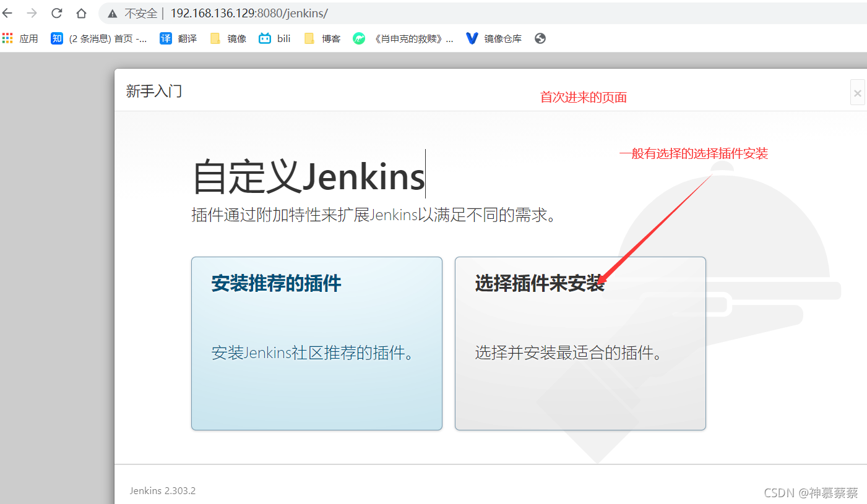This screenshot has width=867, height=504.
Task: Focus the address bar URL field
Action: point(483,13)
